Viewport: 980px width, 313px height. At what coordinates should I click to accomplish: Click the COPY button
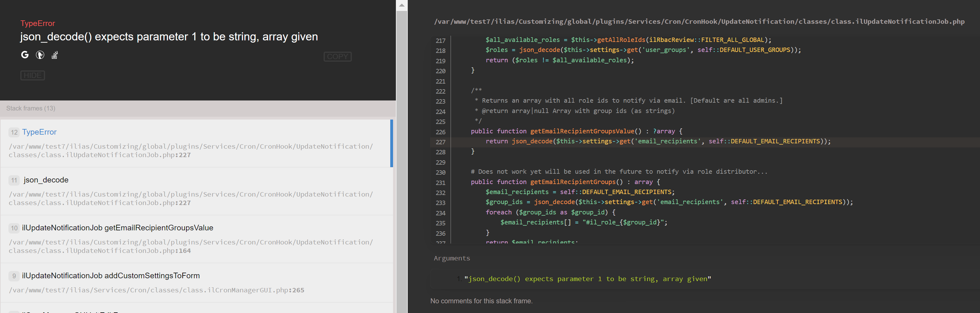coord(337,56)
